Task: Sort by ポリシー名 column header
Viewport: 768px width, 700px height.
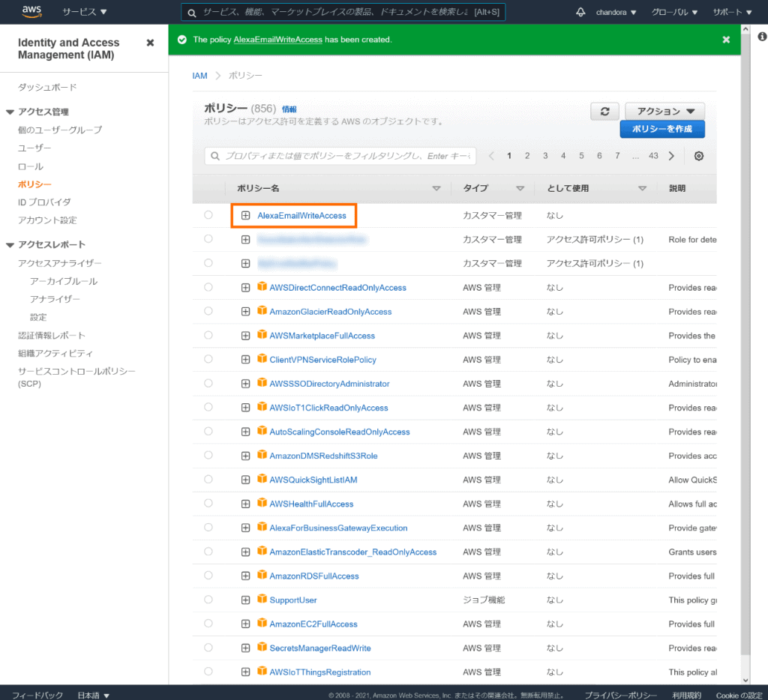Action: pyautogui.click(x=258, y=188)
